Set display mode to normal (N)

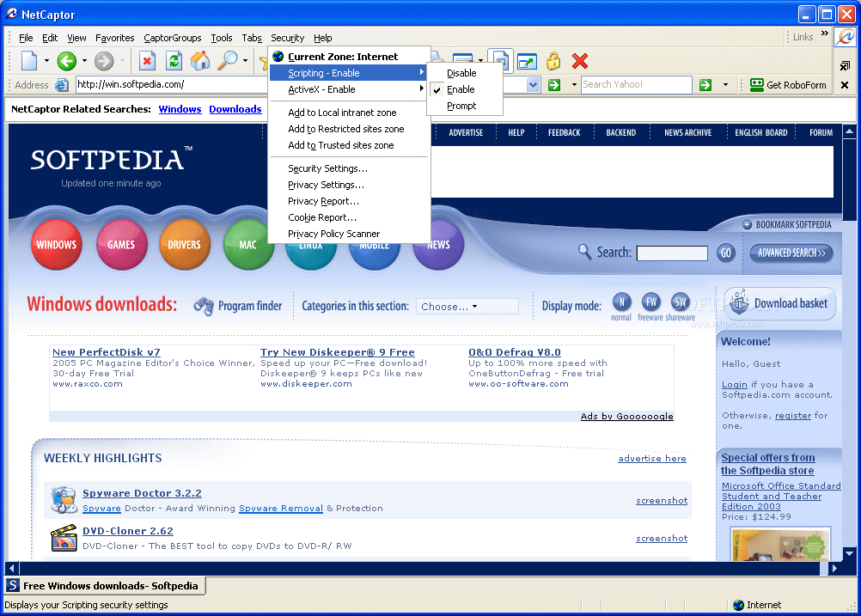[x=621, y=302]
